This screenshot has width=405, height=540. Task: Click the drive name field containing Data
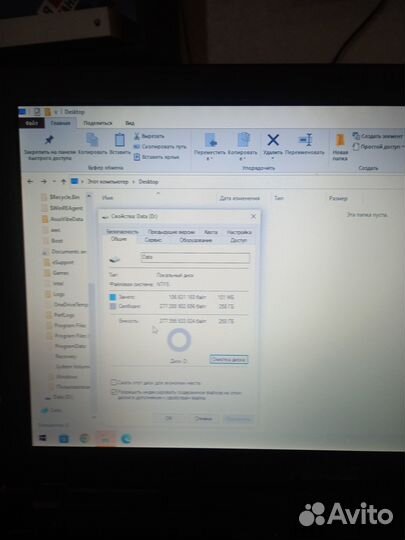pyautogui.click(x=195, y=257)
